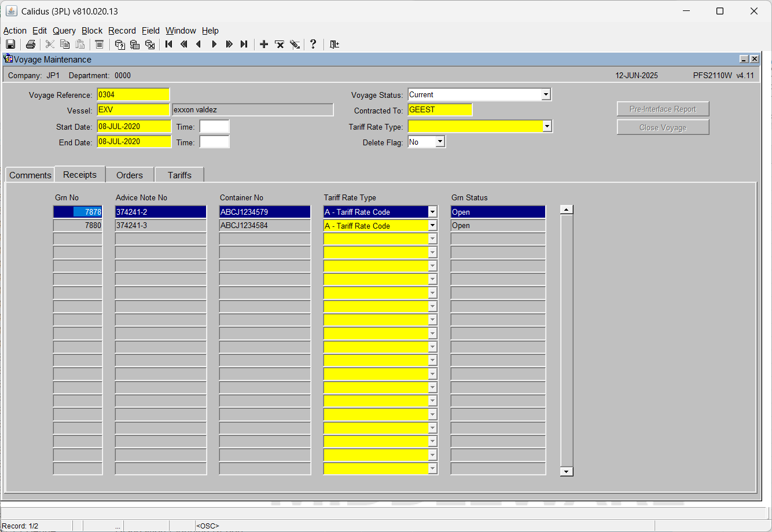This screenshot has height=532, width=772.
Task: Expand header Tariff Rate Type dropdown
Action: (547, 126)
